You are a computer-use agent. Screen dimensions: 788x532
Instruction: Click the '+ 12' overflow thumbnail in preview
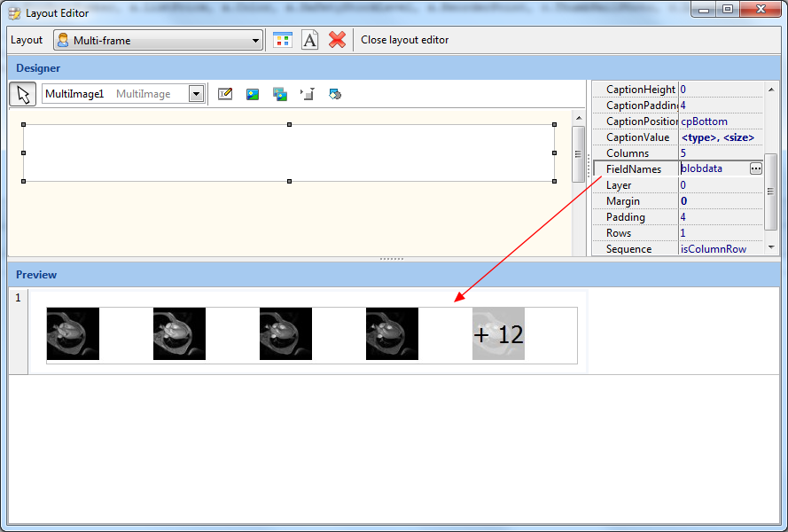498,334
